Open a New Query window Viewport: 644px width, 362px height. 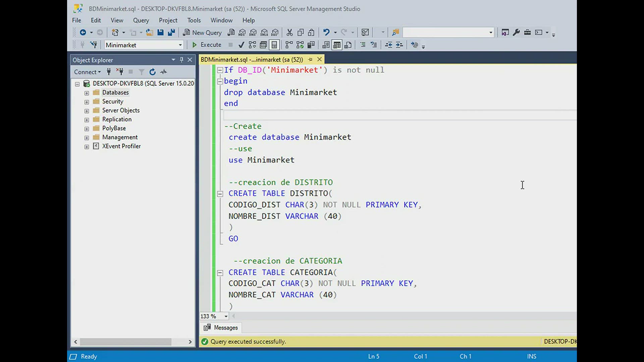pos(202,33)
